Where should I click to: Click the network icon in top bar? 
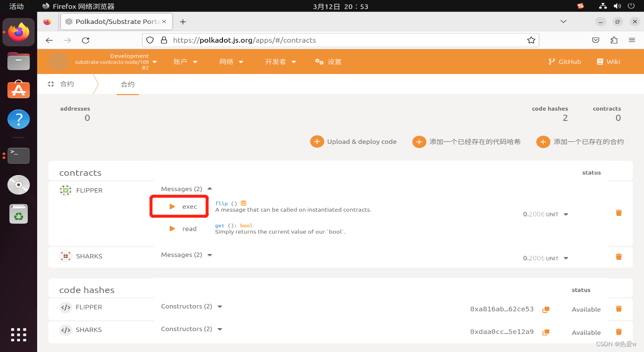603,6
